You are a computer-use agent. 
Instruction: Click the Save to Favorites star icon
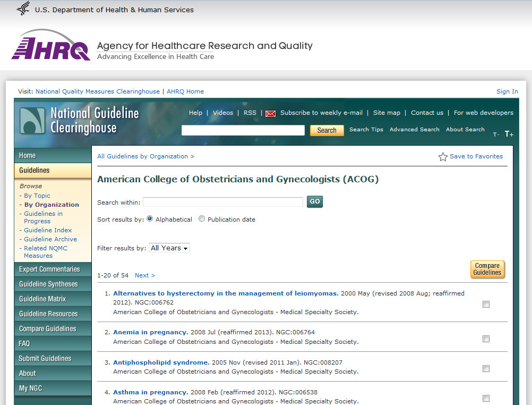443,157
